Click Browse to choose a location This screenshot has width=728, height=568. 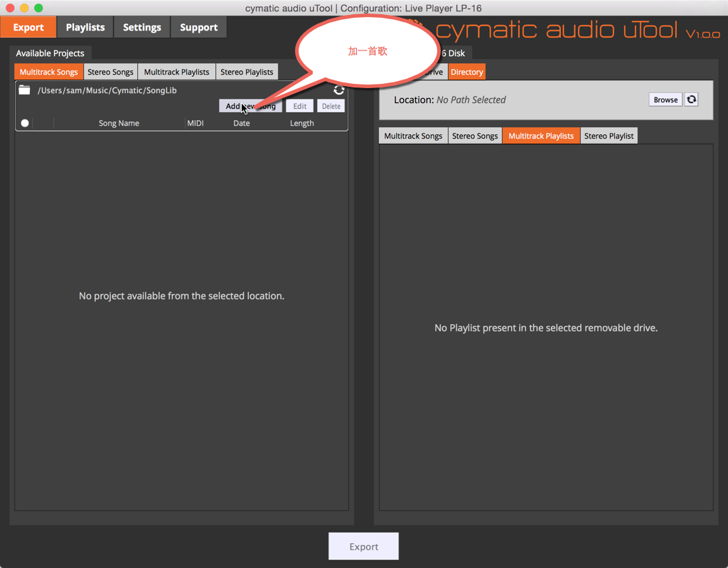(665, 100)
